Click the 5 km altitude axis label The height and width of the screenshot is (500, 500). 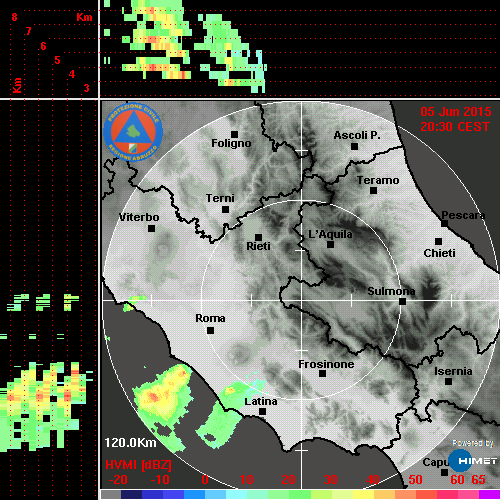pos(57,60)
